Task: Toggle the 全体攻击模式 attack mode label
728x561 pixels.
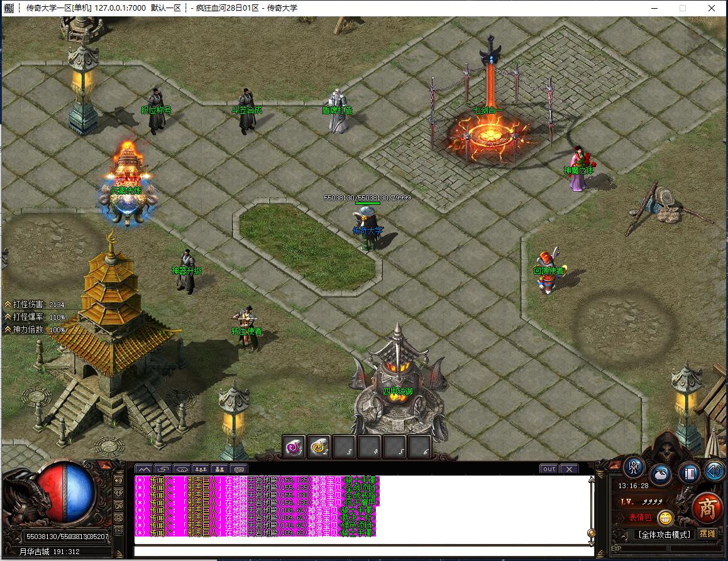Action: (x=665, y=535)
